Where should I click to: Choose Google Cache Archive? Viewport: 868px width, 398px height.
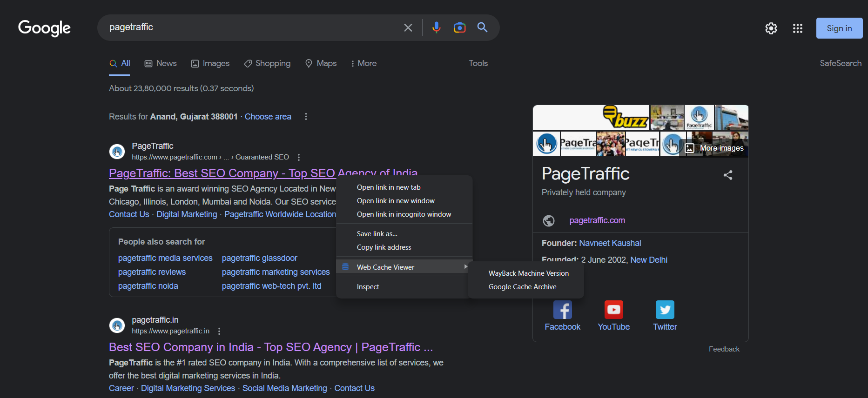(526, 287)
